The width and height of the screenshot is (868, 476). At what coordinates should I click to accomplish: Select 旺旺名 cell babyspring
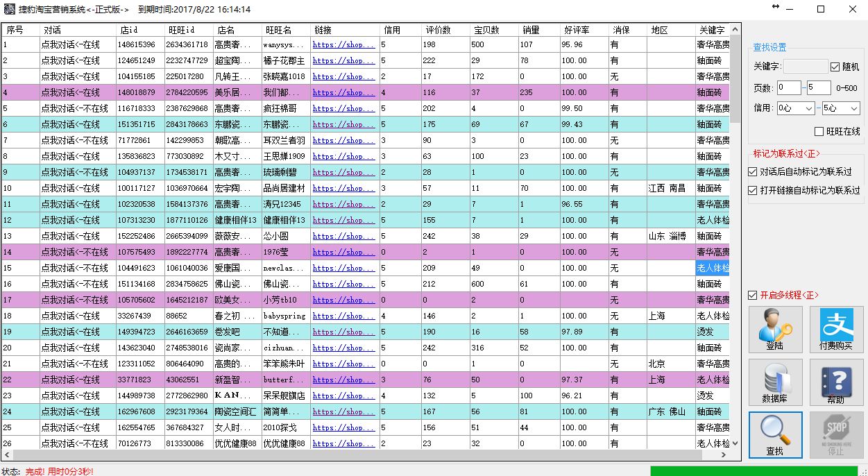(286, 316)
